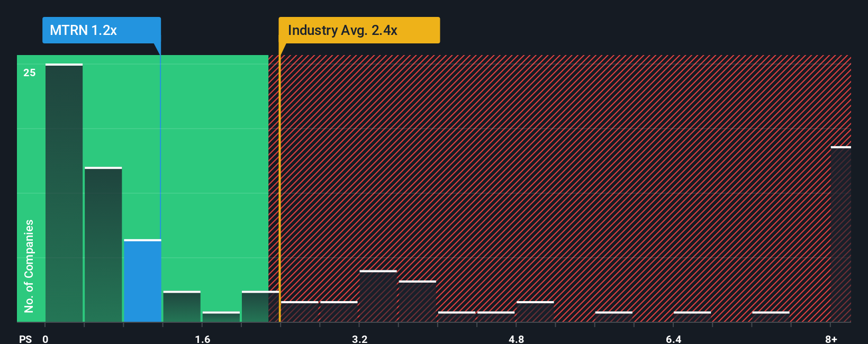
Task: Click the Industry Avg. 2.4x yellow label
Action: pos(359,30)
